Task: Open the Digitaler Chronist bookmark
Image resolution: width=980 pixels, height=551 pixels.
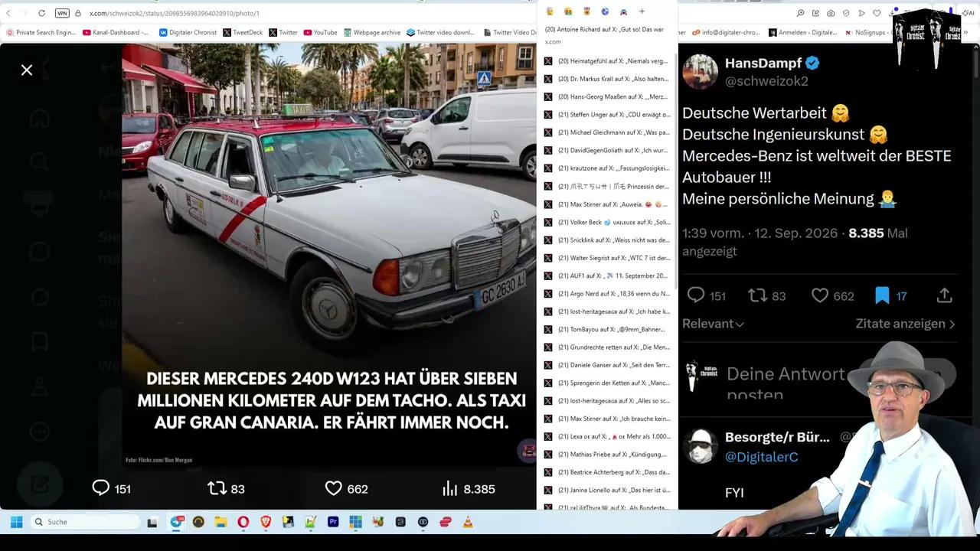Action: point(188,32)
